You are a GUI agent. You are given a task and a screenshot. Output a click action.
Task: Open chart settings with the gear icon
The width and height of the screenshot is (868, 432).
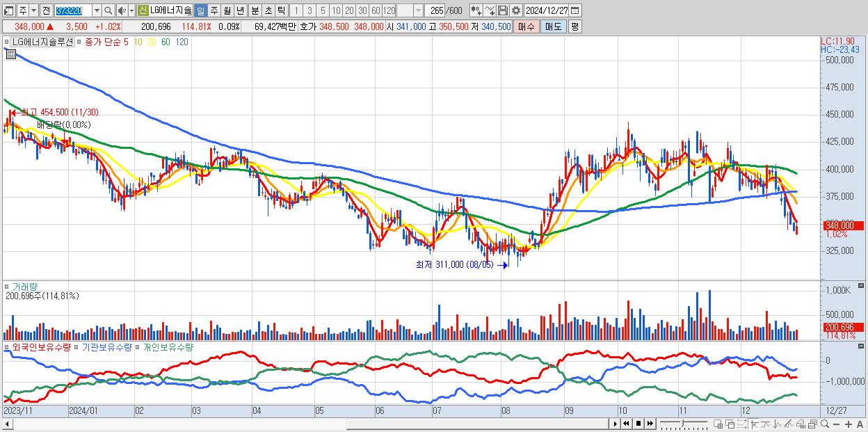coord(516,10)
